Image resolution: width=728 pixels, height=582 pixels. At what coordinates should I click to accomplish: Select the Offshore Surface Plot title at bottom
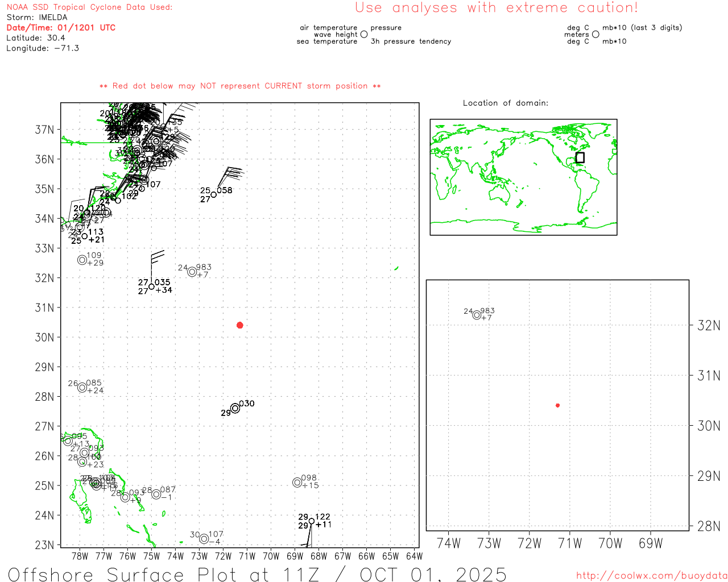coord(257,575)
